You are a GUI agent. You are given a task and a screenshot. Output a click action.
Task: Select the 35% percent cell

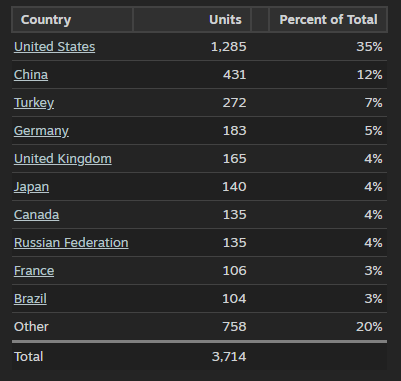[x=369, y=47]
